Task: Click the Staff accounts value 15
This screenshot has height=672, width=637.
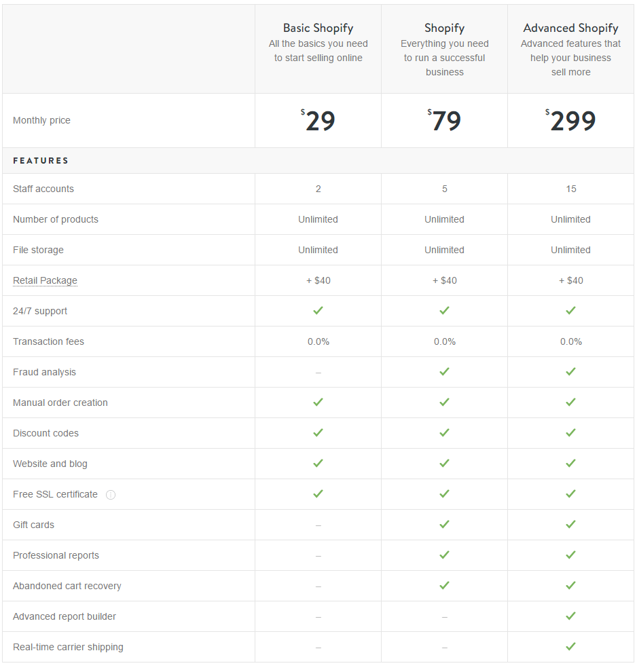Action: point(571,189)
